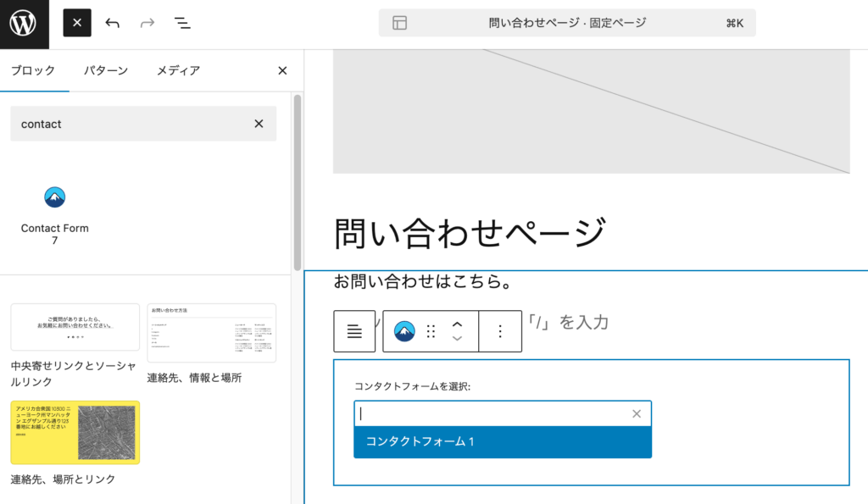Pick the yellow 連絡先、場所とリンク pattern
This screenshot has width=868, height=504.
tap(75, 432)
